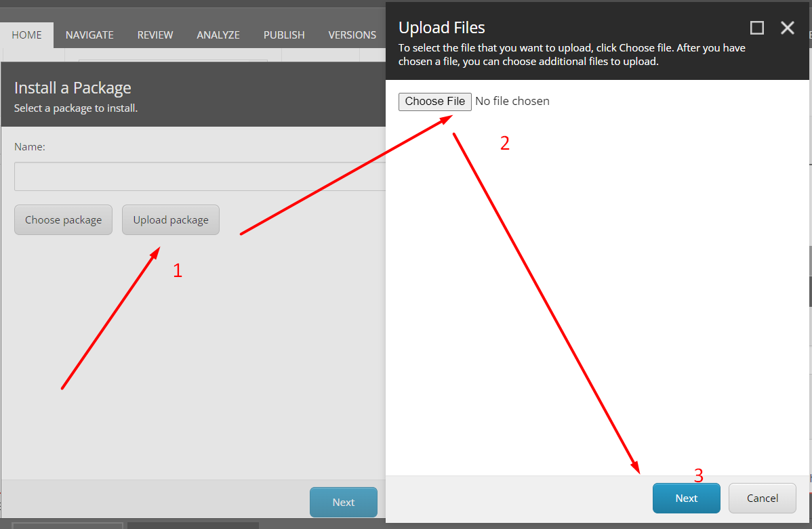Cancel the Upload Files dialog
Image resolution: width=812 pixels, height=529 pixels.
coord(763,498)
